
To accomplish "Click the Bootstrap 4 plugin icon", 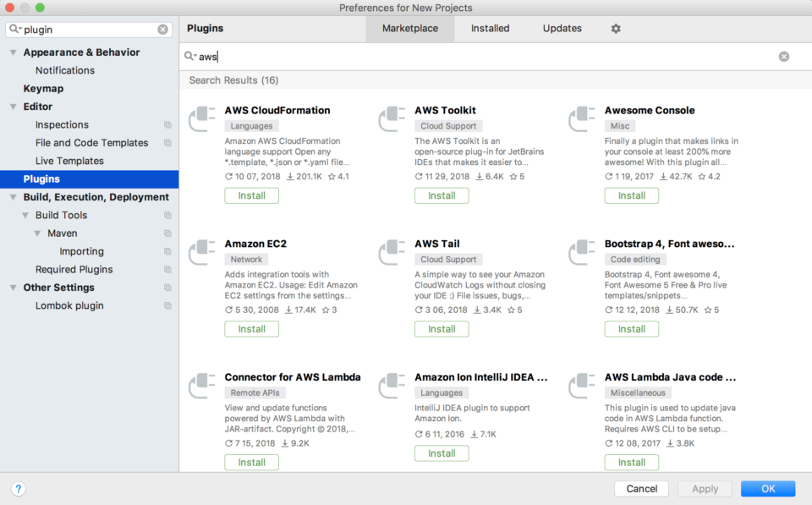I will 582,252.
